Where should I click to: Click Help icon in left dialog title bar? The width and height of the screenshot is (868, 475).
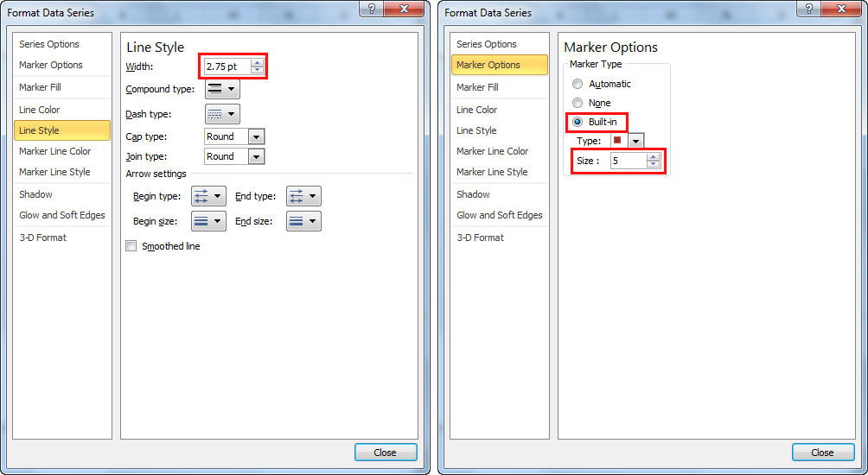(371, 10)
